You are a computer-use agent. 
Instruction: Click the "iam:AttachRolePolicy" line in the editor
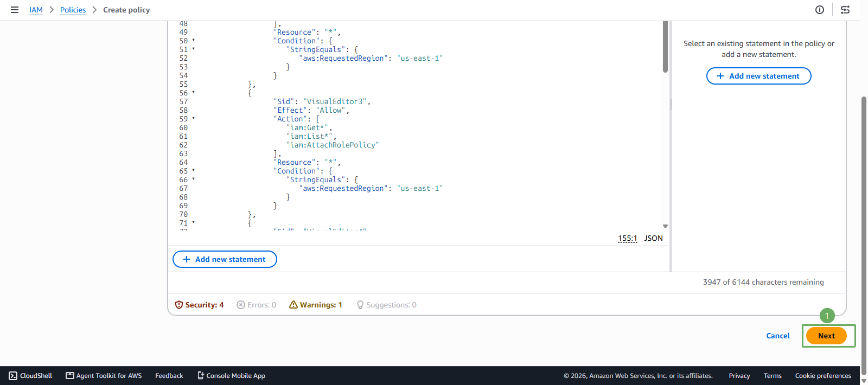[x=333, y=145]
